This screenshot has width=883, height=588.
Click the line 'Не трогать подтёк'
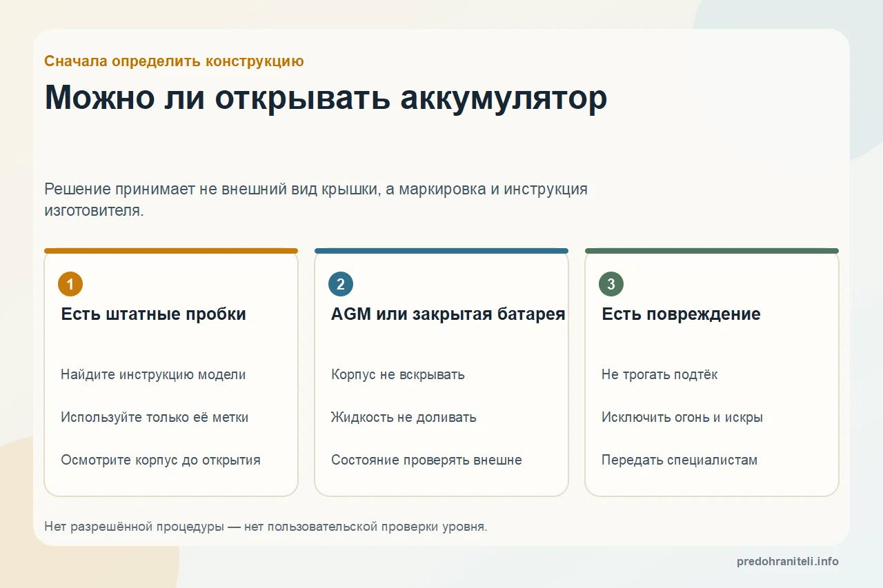point(659,375)
